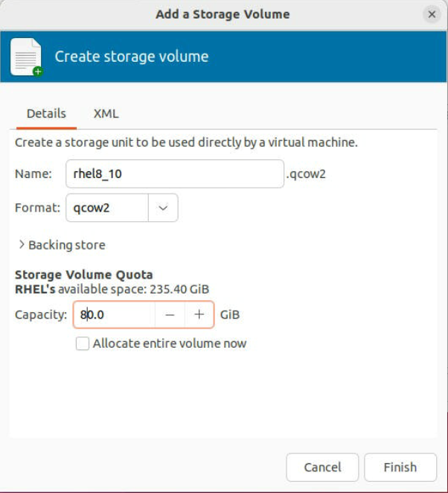Click the qcow2 format text box
This screenshot has width=448, height=493.
pos(107,208)
